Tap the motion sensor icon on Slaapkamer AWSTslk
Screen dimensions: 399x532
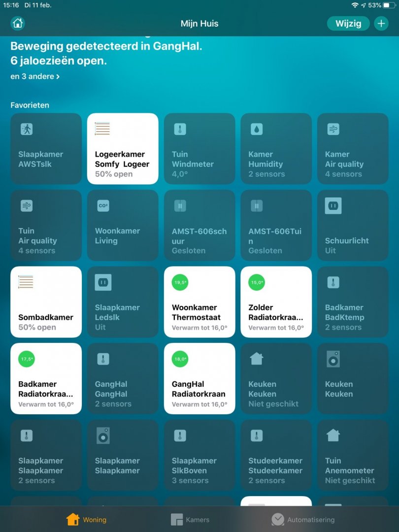point(27,129)
